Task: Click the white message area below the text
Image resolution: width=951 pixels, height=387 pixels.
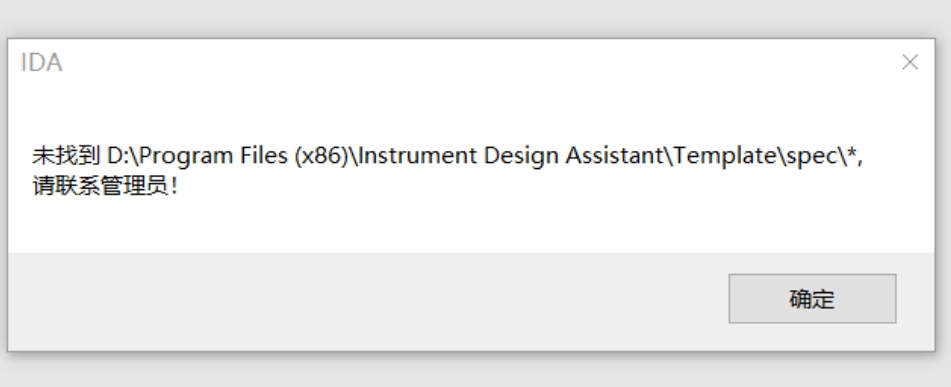Action: [x=471, y=224]
